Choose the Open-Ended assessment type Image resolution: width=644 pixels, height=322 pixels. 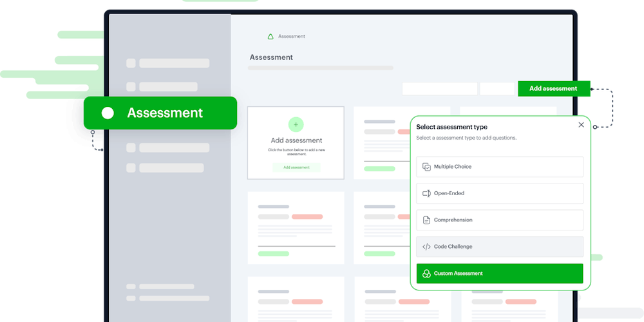point(500,193)
